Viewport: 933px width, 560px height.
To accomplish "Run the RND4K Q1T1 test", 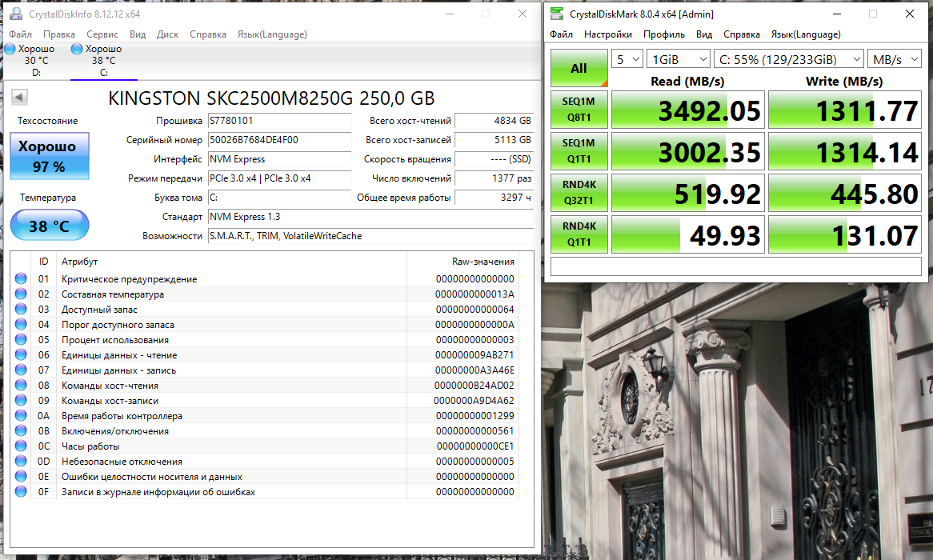I will pos(579,234).
